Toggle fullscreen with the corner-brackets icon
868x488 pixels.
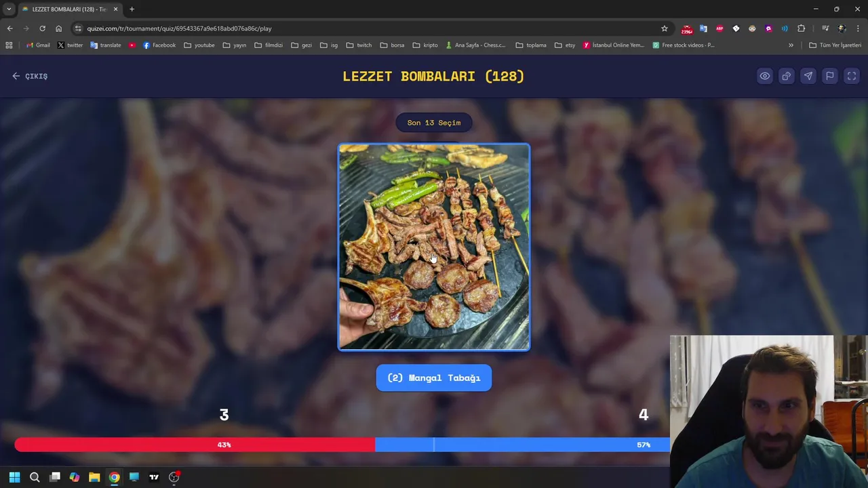[851, 76]
